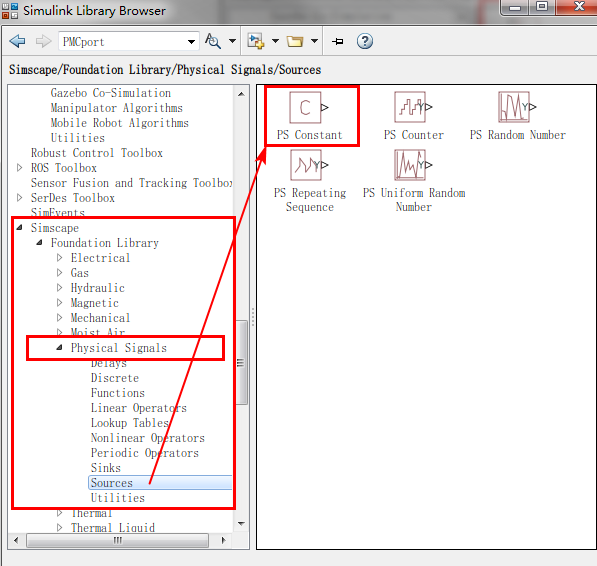Select Manipulator Algorithms in tree

(x=117, y=108)
